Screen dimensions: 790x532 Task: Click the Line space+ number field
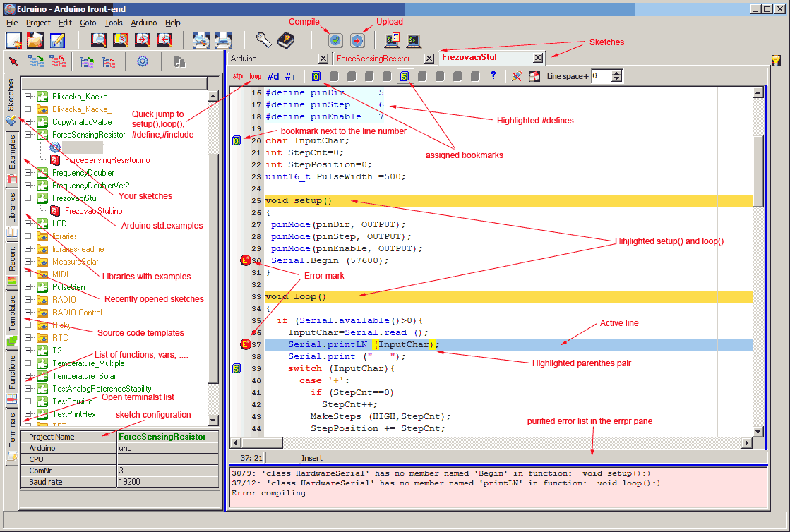(x=601, y=76)
